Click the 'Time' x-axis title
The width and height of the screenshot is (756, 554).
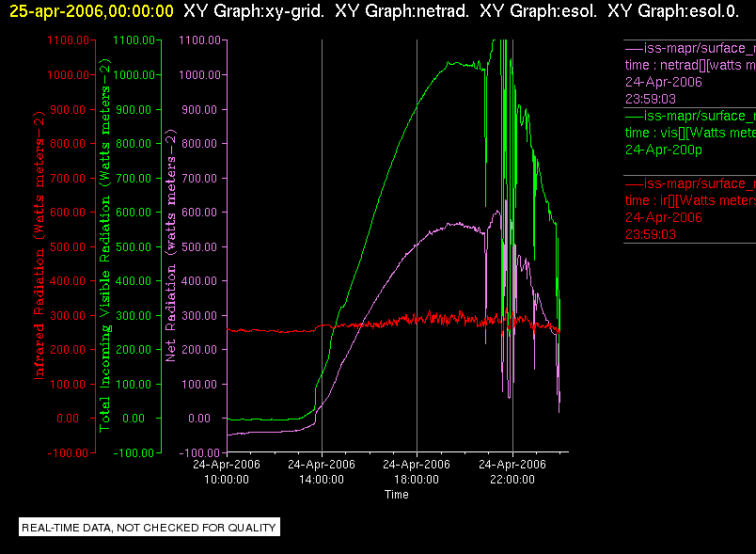click(x=396, y=494)
